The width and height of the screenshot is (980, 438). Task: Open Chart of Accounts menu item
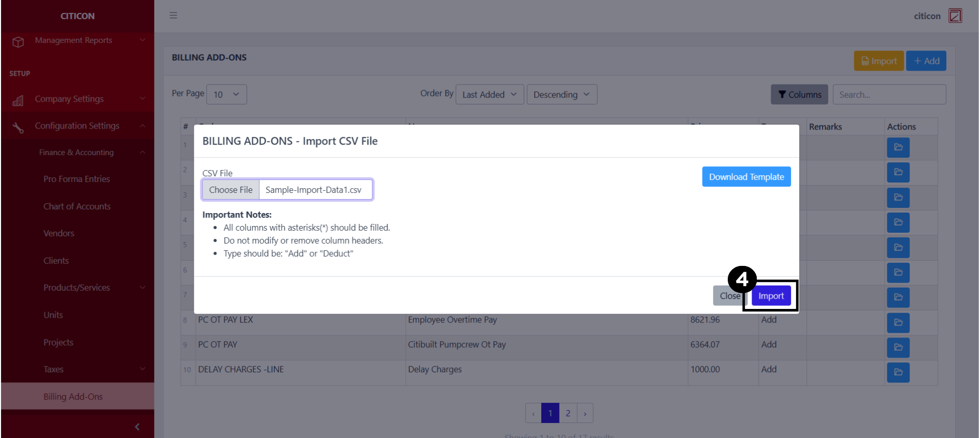[77, 206]
